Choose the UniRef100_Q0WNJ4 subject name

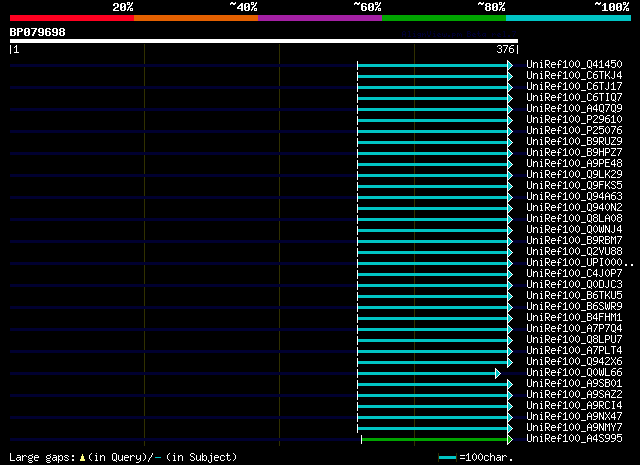click(574, 230)
